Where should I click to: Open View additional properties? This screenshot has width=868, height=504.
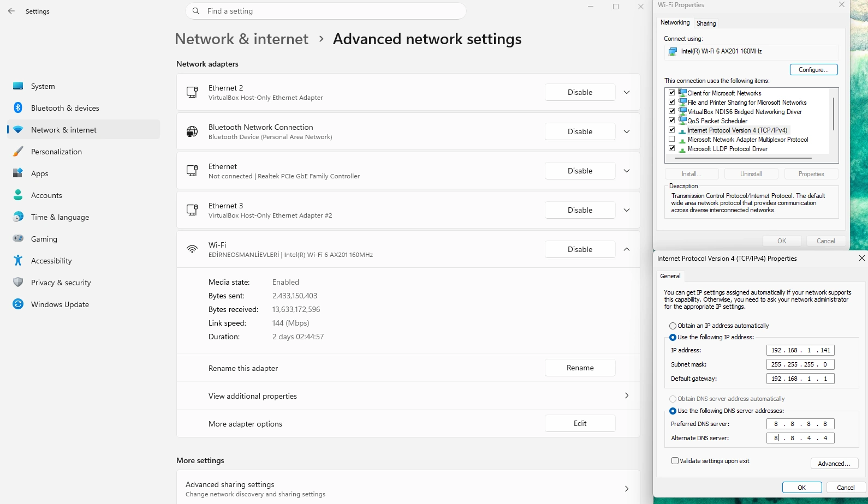coord(408,396)
